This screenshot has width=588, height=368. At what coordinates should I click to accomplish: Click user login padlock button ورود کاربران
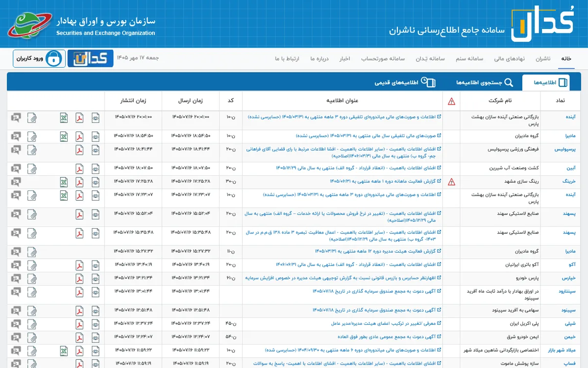click(39, 58)
